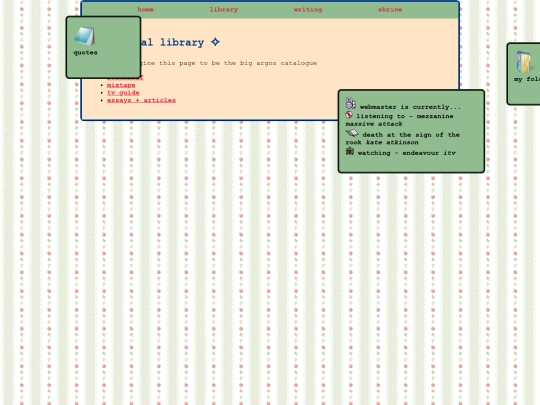Follow the mixtape link
540x405 pixels.
coord(121,85)
